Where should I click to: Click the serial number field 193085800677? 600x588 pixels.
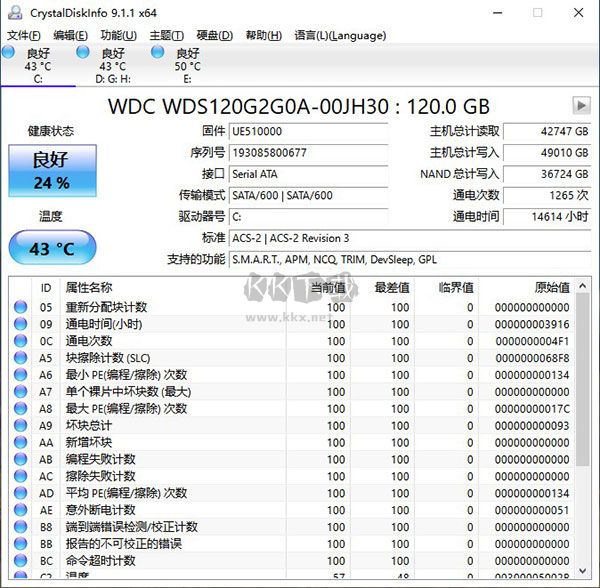[x=308, y=153]
